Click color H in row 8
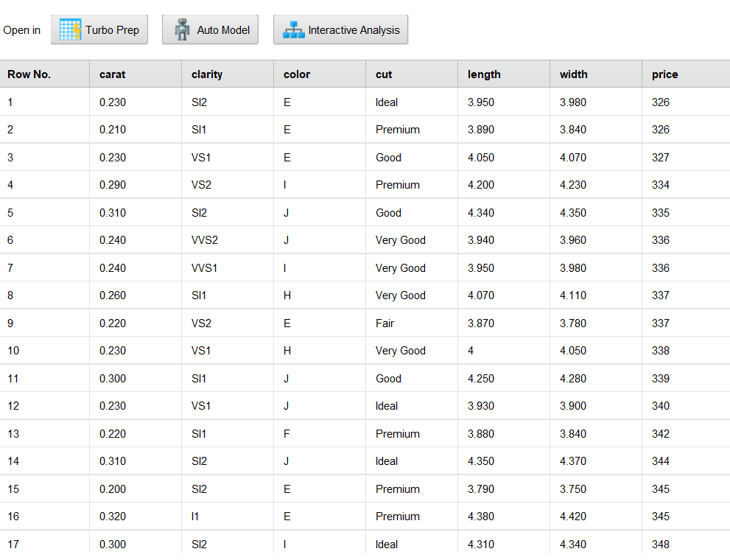Screen dimensions: 730x560 point(320,295)
